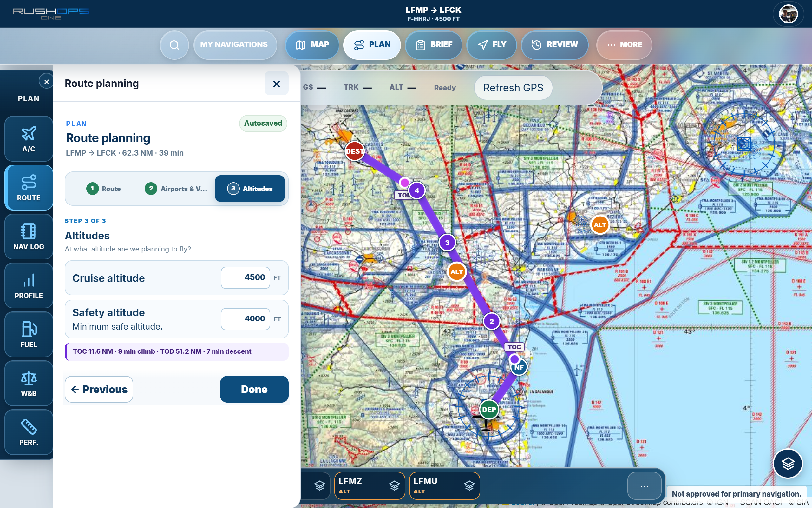The height and width of the screenshot is (508, 812).
Task: Click the LFMP → LFCK header title
Action: point(433,10)
